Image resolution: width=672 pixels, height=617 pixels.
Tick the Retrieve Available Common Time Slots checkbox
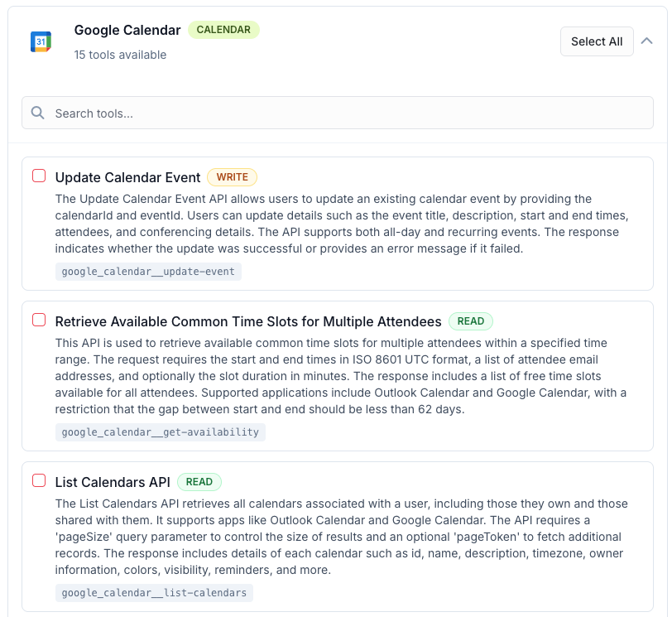[x=39, y=320]
